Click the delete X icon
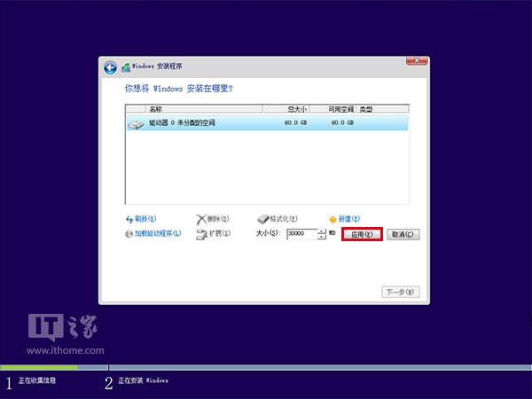The height and width of the screenshot is (399, 532). (201, 220)
